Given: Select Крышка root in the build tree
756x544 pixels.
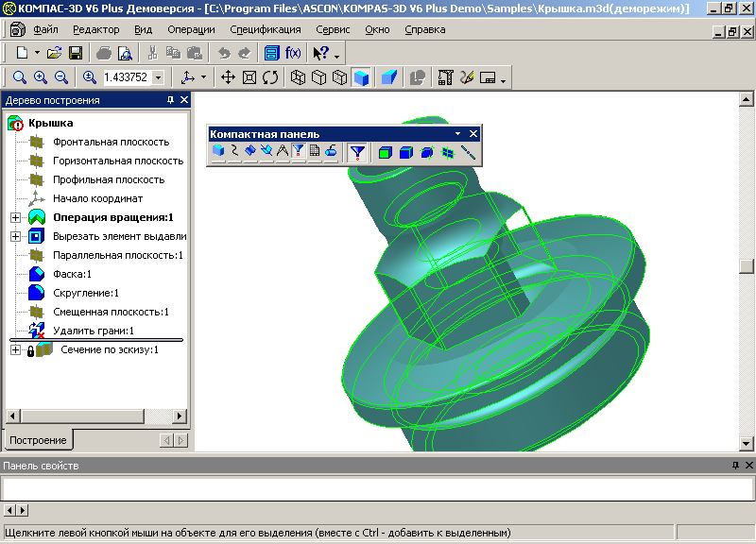Looking at the screenshot, I should [x=51, y=123].
